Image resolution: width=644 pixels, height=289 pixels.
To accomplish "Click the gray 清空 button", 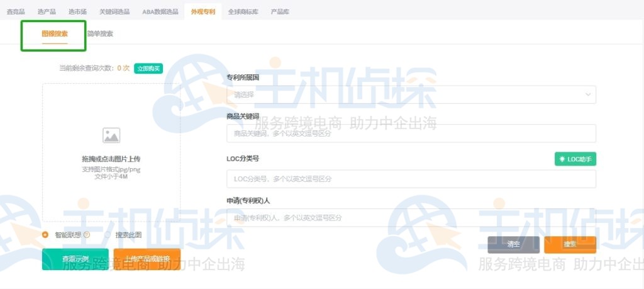I will coord(513,244).
